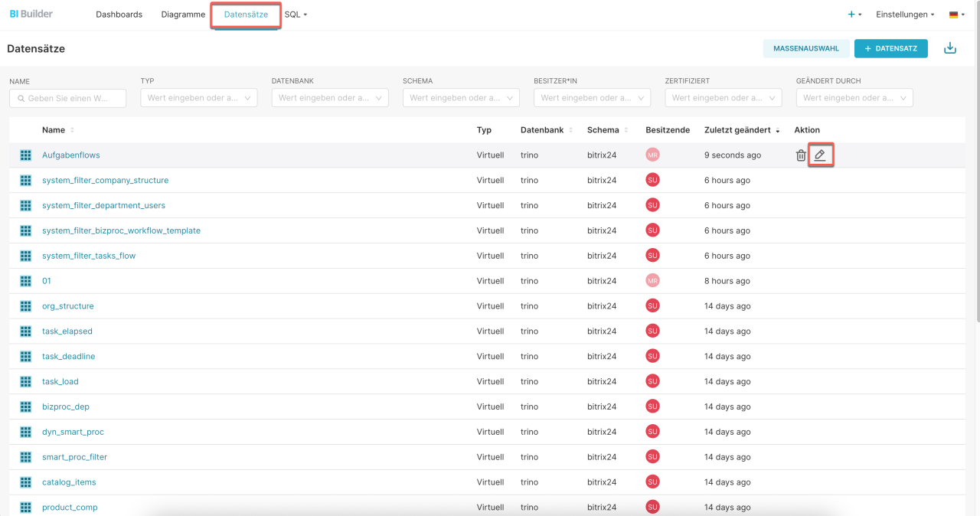Click the download/export icon at top right

(949, 48)
